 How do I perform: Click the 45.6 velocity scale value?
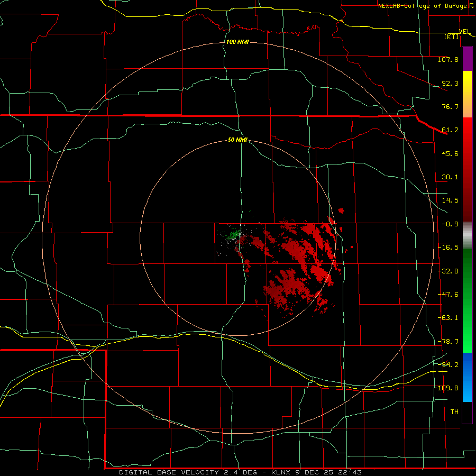coord(450,153)
